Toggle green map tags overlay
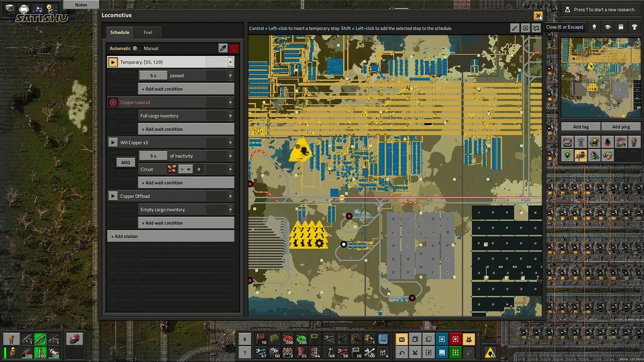The image size is (644, 362). click(x=568, y=156)
